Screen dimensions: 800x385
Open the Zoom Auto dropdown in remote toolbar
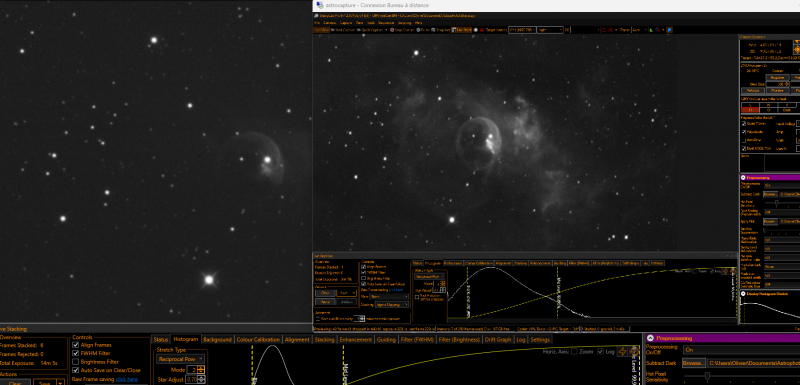[640, 30]
